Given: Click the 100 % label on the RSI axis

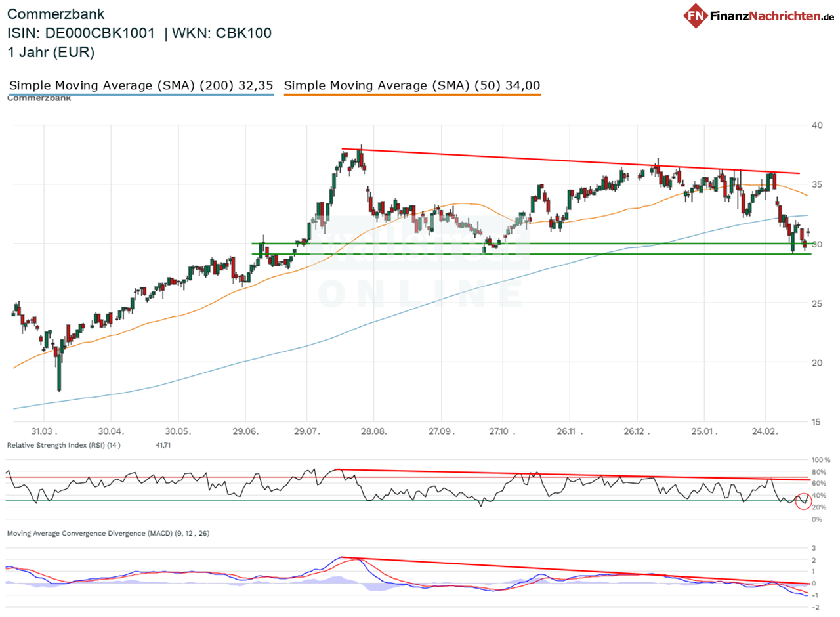Looking at the screenshot, I should [820, 460].
